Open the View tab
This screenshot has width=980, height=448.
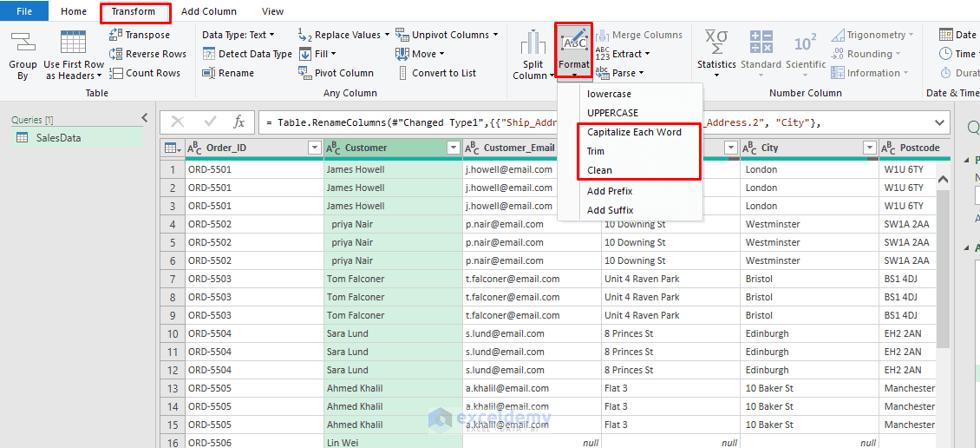point(272,11)
